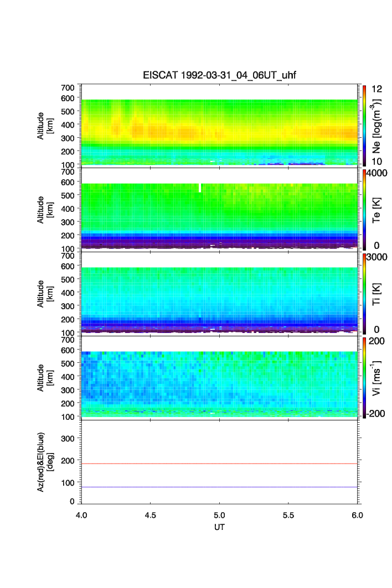This screenshot has width=392, height=588.
Task: Click the 300 tick on the azimuth axis
Action: [68, 439]
